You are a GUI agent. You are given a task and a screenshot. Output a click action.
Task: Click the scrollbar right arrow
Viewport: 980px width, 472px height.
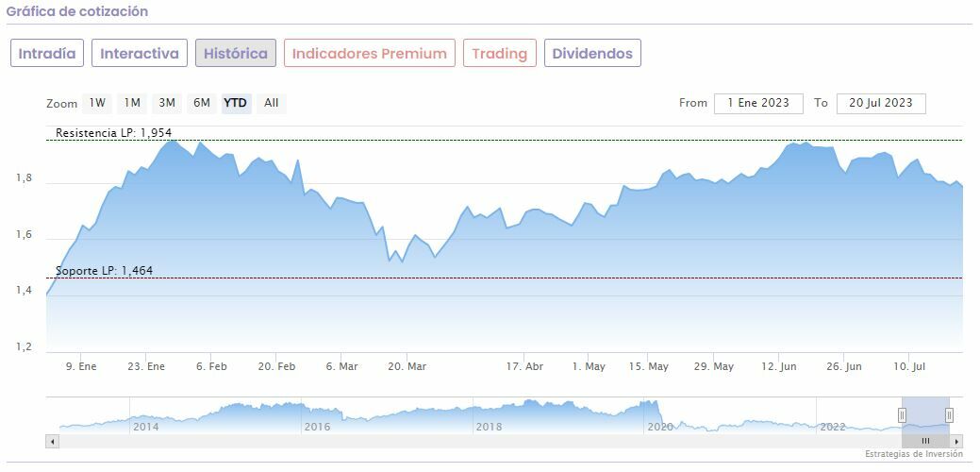click(x=957, y=441)
